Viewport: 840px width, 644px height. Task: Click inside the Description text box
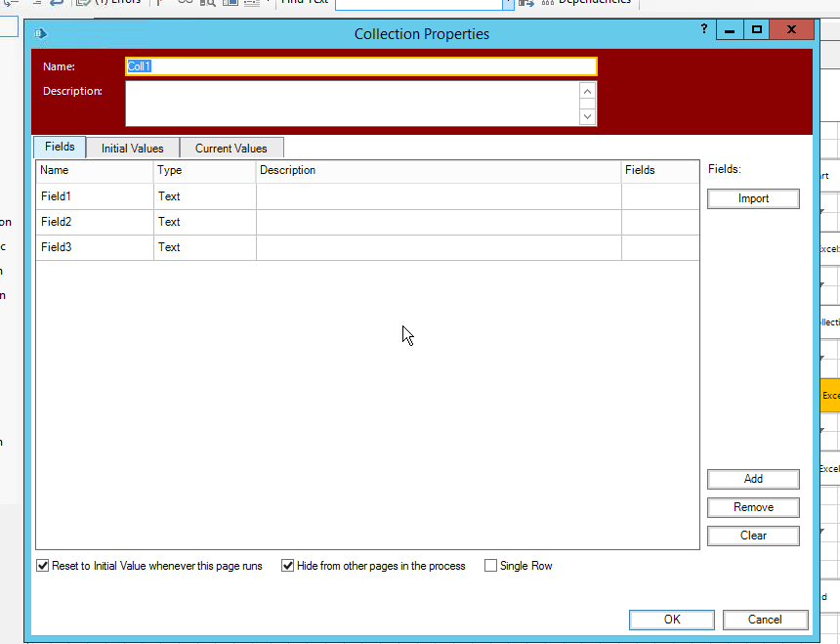coord(352,104)
